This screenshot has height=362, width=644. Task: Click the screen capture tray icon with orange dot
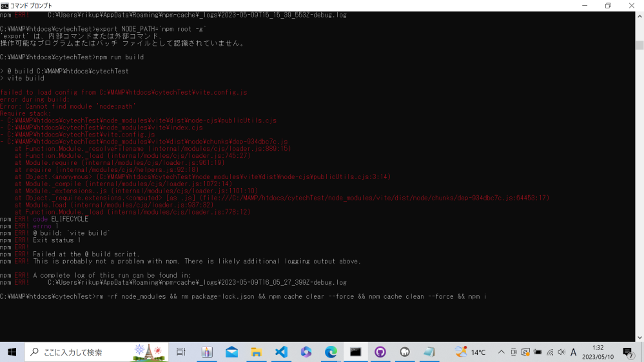tap(525, 352)
